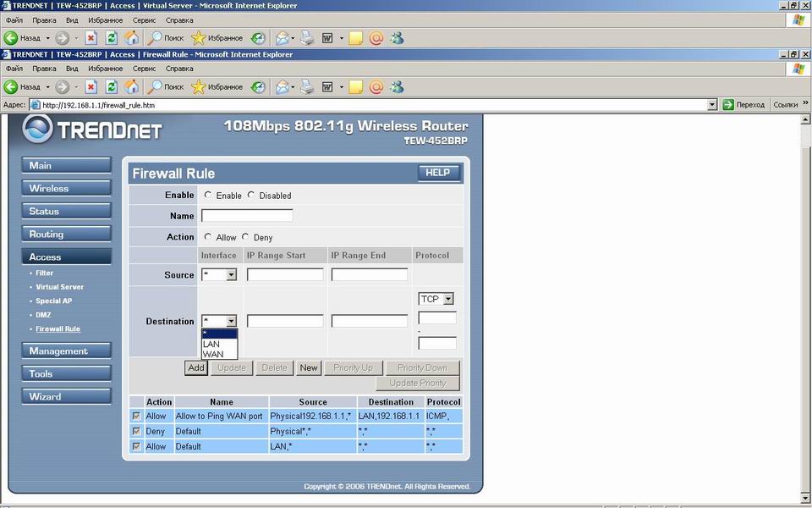Viewport: 812px width, 508px height.
Task: Click Home icon in Virtual Server window toolbar
Action: coord(132,38)
